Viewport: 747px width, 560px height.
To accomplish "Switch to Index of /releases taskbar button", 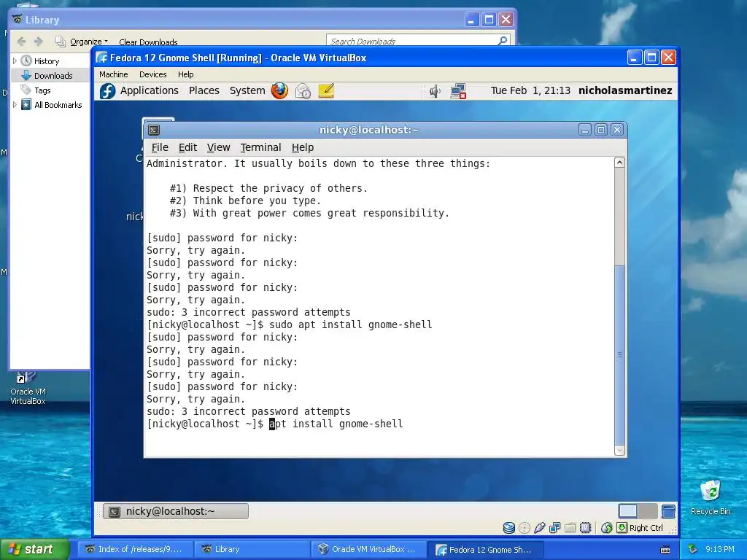I will coord(135,549).
